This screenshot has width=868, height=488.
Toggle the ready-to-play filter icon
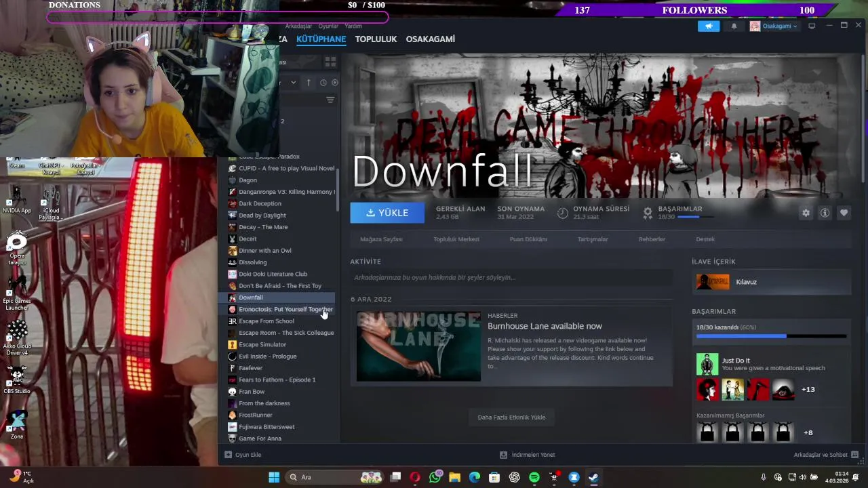[x=334, y=83]
